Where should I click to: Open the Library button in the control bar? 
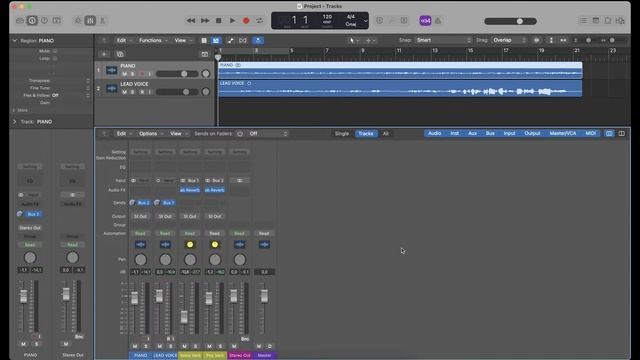tap(20, 20)
